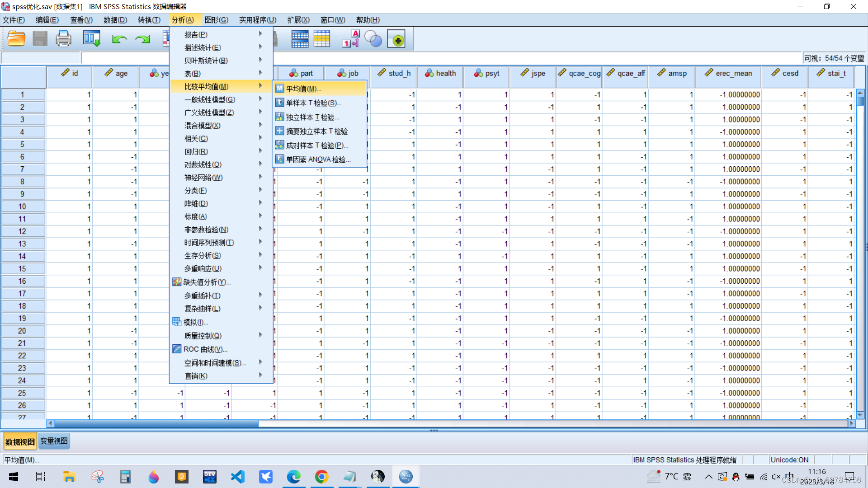
Task: Click the Use Variable Sets circles icon
Action: click(x=373, y=39)
